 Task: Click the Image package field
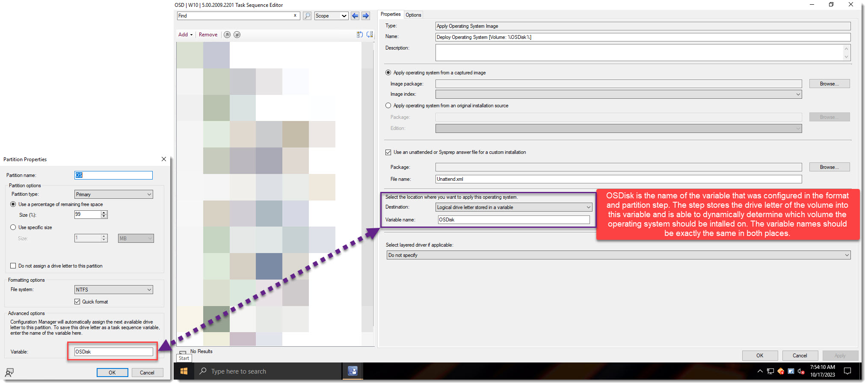619,84
